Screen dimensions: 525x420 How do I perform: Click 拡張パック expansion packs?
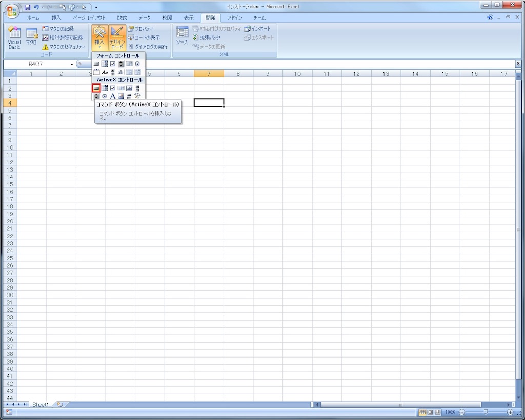(207, 37)
